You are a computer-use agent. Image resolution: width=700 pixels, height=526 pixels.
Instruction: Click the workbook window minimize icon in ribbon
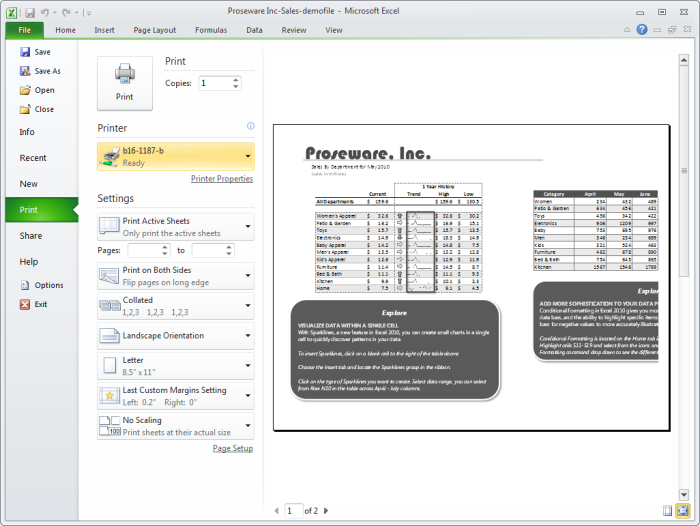[657, 30]
